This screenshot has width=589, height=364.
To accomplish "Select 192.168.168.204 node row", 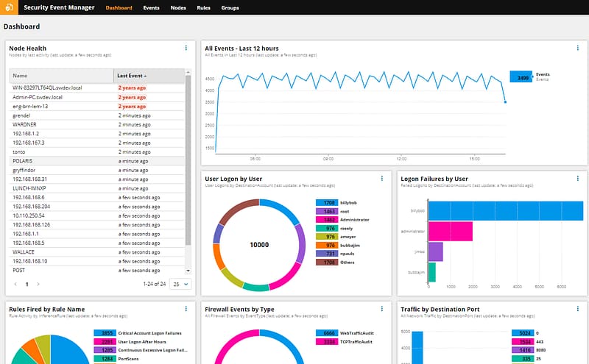I will (x=97, y=207).
